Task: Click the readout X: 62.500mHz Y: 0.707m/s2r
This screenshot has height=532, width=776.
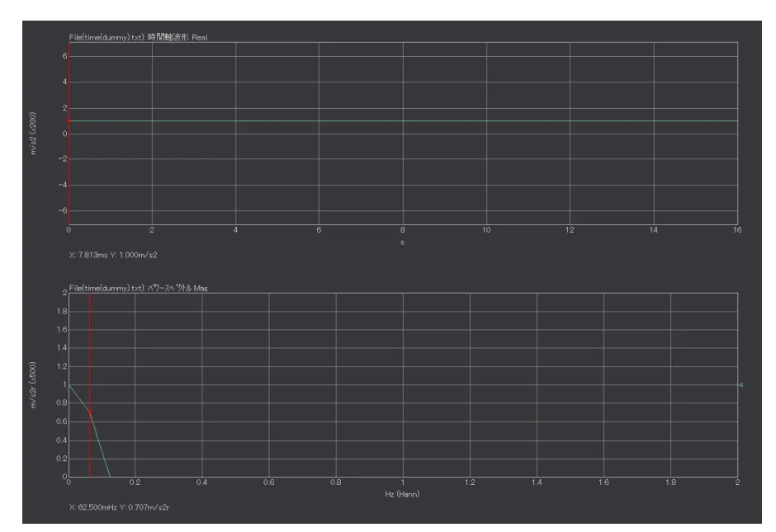Action: [x=119, y=507]
